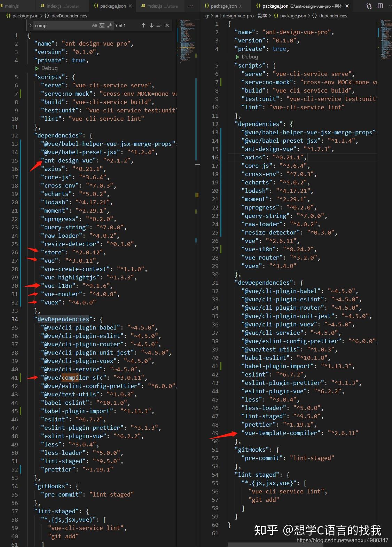
Task: Click "prettier": "^1.19.1" in left editor
Action: [x=77, y=469]
